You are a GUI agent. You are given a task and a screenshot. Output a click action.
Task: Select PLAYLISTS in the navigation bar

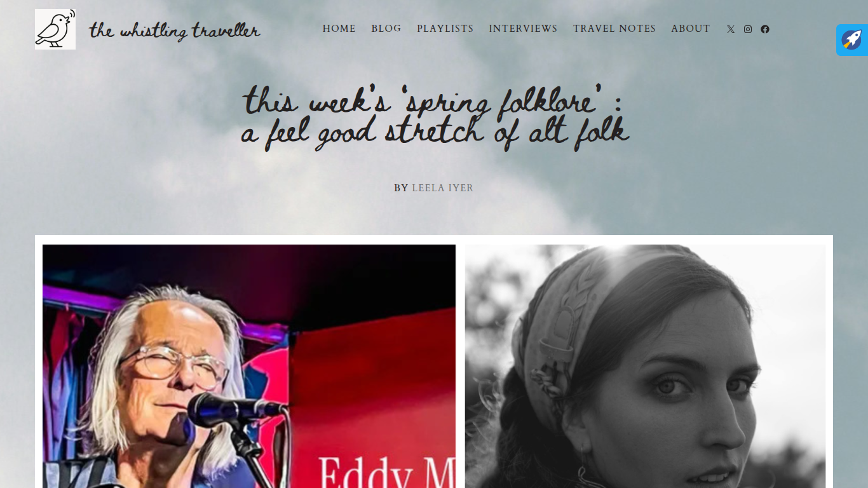(445, 29)
